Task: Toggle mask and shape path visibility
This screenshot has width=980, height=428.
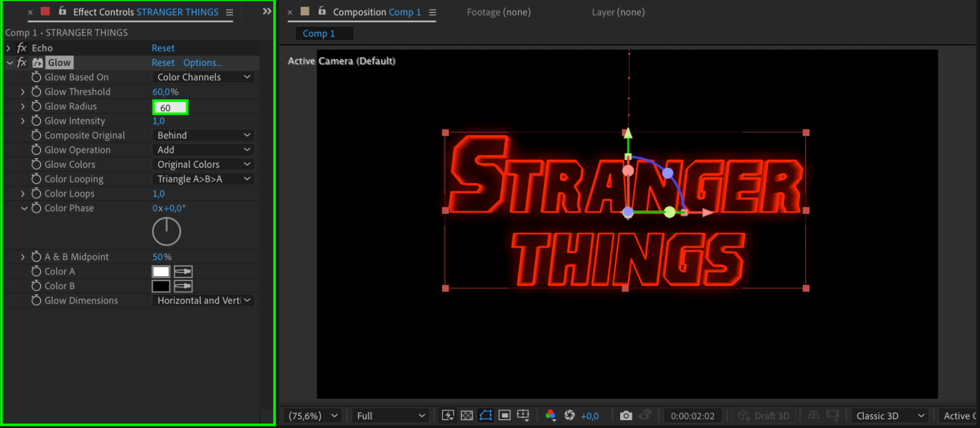Action: tap(485, 416)
